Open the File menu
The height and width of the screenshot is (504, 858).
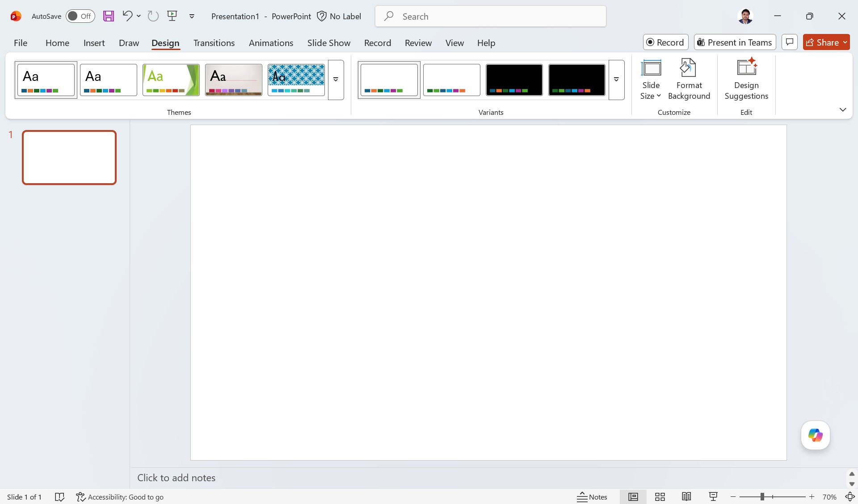tap(21, 43)
